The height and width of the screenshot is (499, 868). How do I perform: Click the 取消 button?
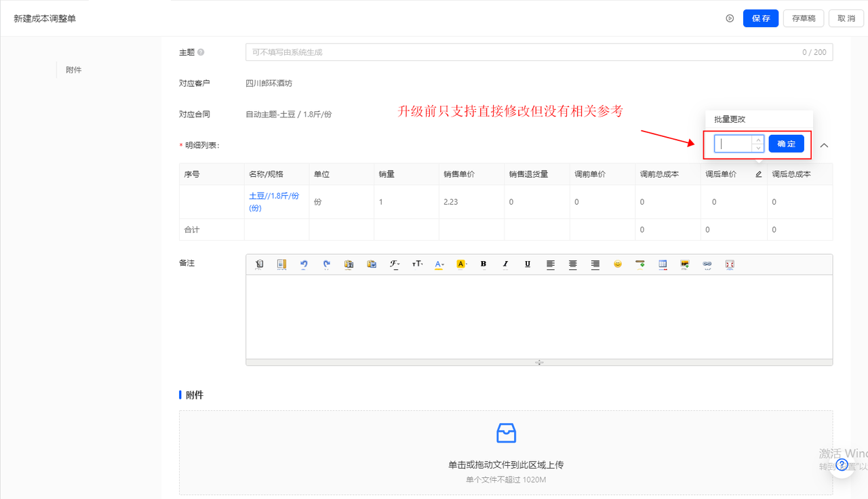846,18
